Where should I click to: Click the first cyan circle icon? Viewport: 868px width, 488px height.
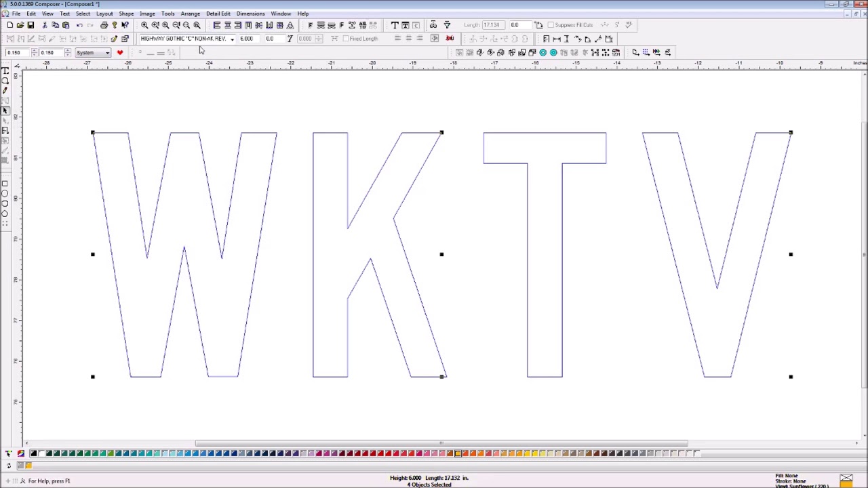(x=542, y=52)
